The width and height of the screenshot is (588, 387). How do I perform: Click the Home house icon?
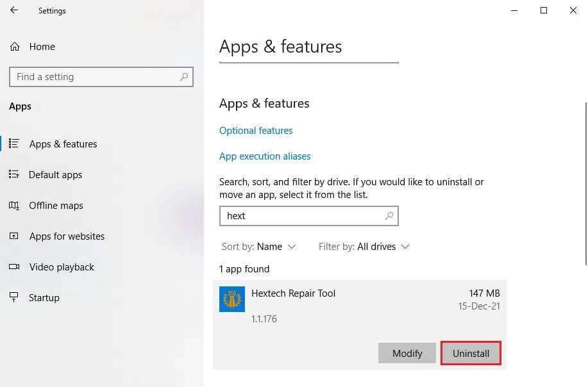[15, 47]
